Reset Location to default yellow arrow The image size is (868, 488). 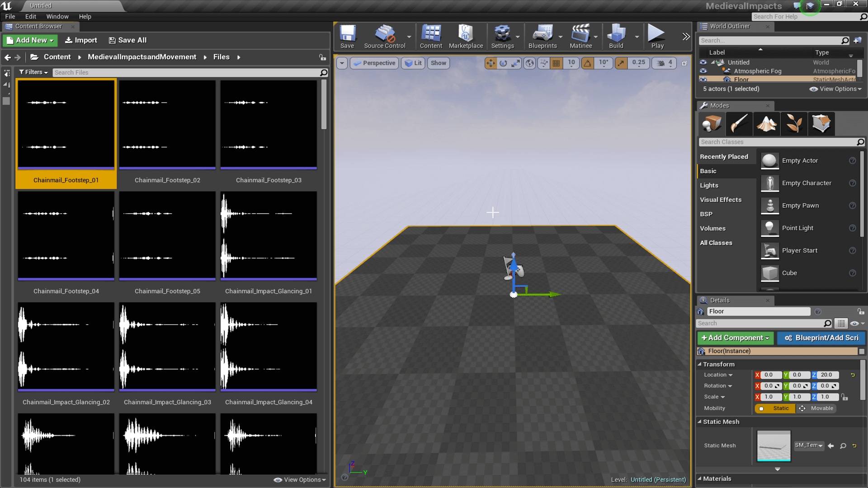(853, 375)
